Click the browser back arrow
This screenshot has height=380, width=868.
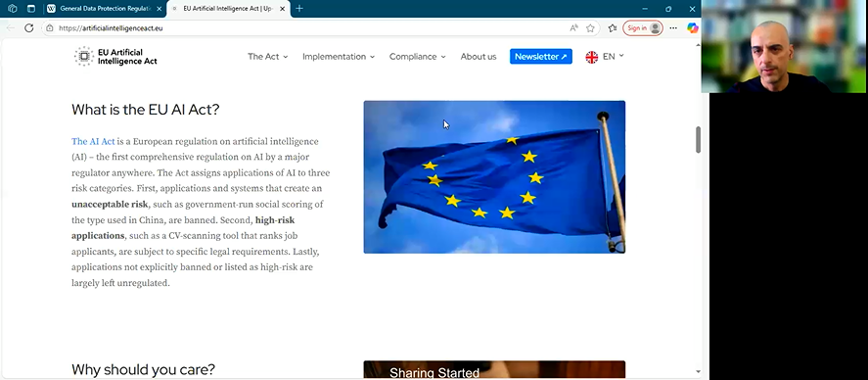[x=11, y=27]
